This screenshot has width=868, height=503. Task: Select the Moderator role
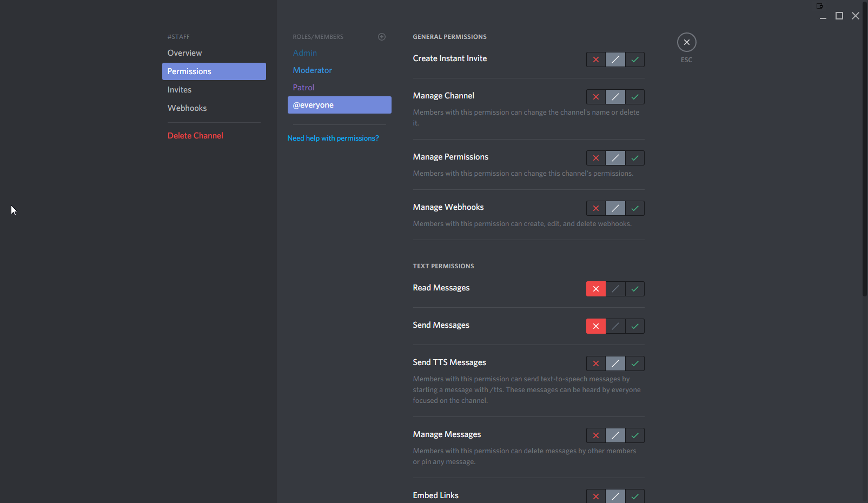point(313,70)
